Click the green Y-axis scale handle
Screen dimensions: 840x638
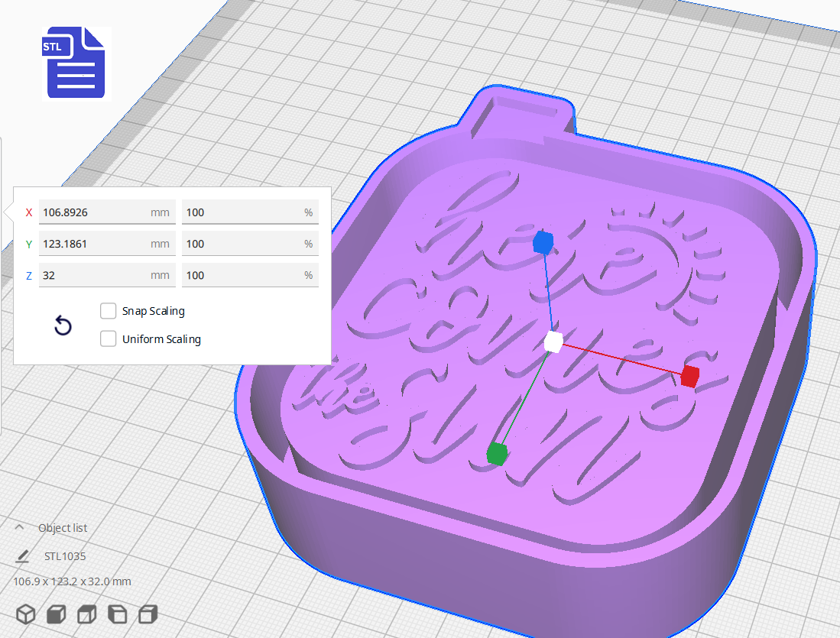click(496, 454)
